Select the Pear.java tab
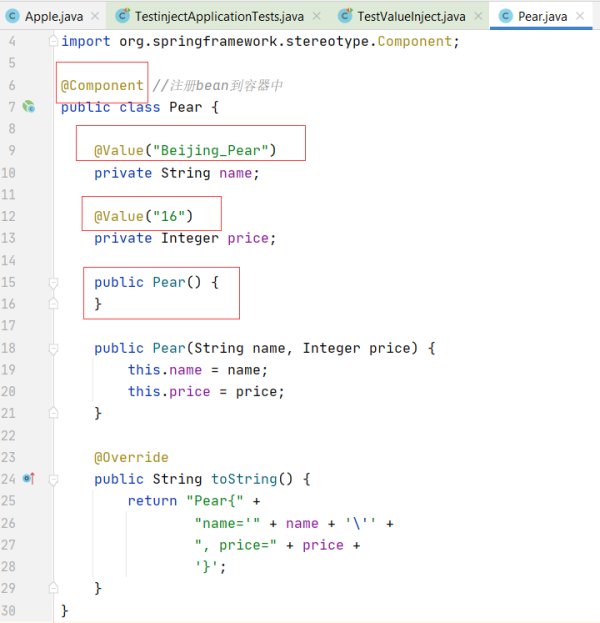 (x=542, y=16)
